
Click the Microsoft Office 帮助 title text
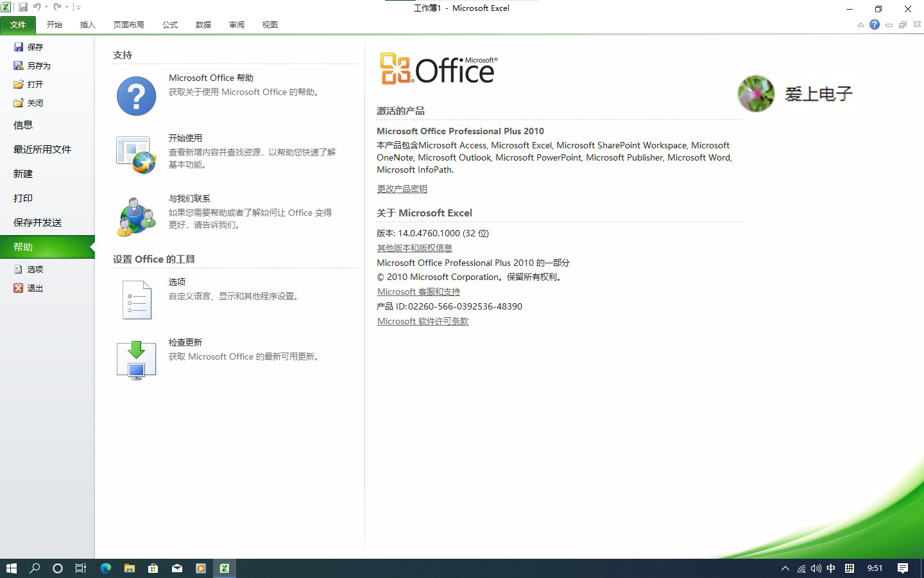click(x=211, y=78)
